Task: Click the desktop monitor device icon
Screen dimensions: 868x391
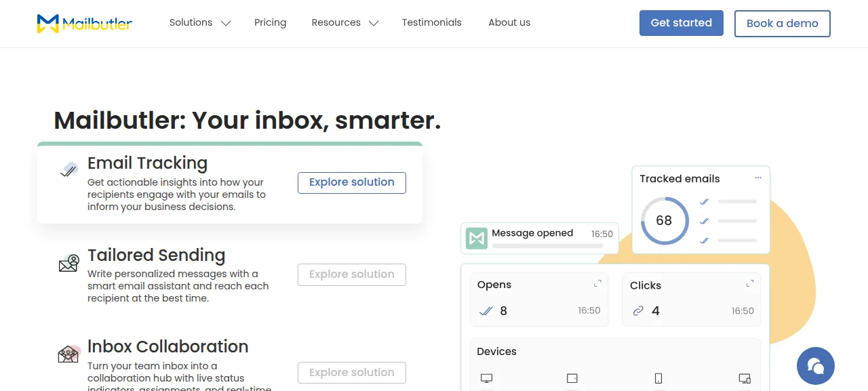Action: tap(486, 378)
